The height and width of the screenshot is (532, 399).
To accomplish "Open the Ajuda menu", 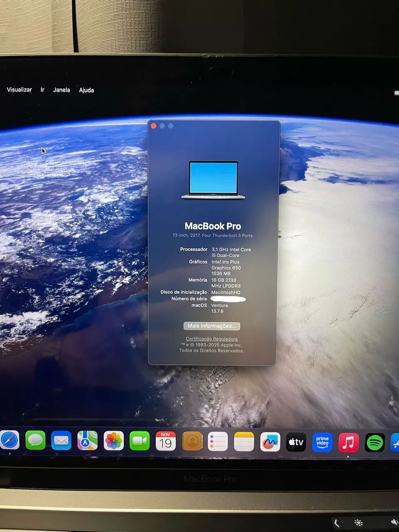I will coord(86,90).
